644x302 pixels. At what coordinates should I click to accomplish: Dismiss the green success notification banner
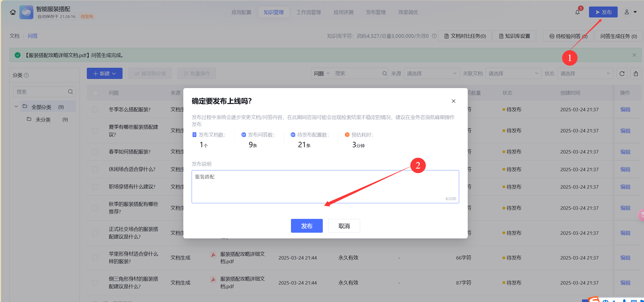coord(634,55)
